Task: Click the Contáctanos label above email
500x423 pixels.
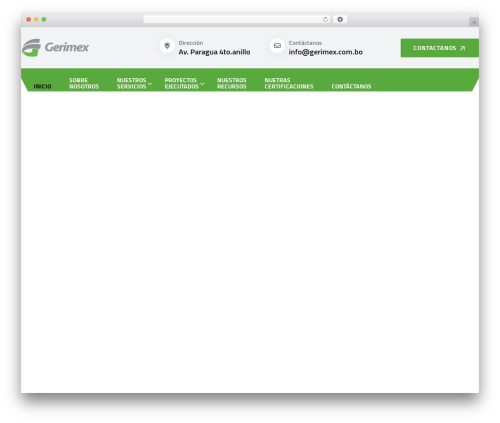Action: [x=305, y=43]
